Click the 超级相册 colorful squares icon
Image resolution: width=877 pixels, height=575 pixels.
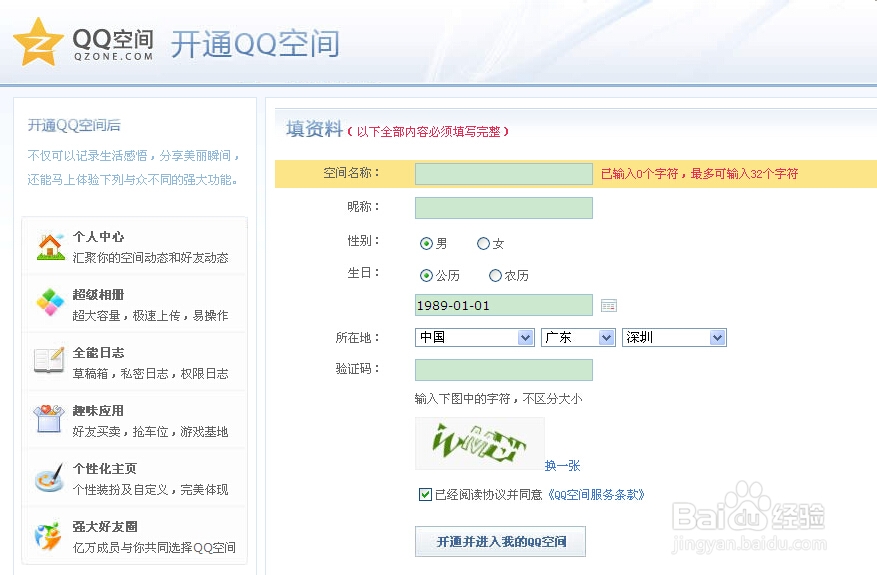tap(50, 303)
